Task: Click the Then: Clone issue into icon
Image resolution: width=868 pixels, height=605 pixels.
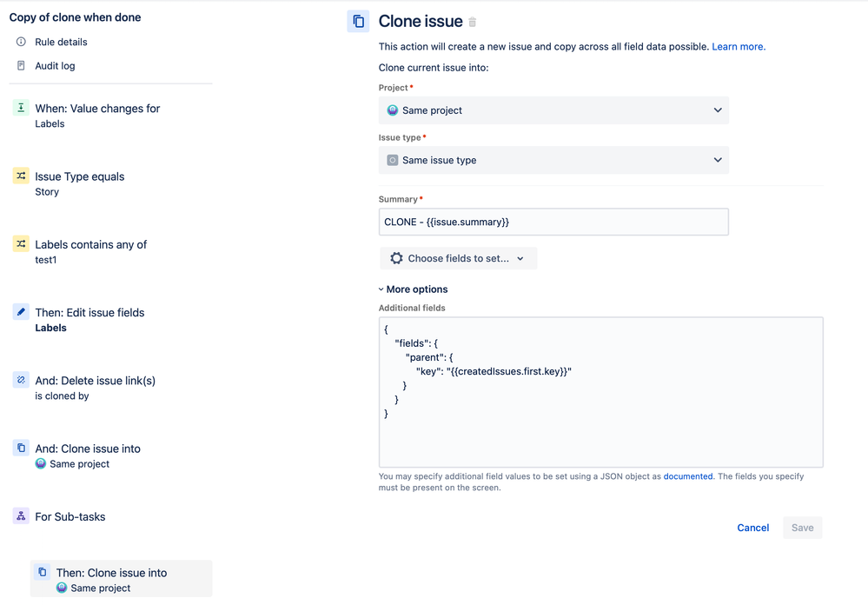Action: (x=42, y=572)
